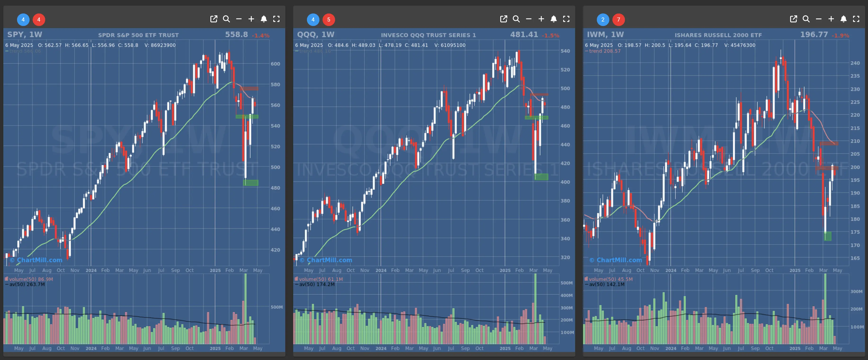This screenshot has width=868, height=360.
Task: Set an alert bell on QQQ chart
Action: 554,19
